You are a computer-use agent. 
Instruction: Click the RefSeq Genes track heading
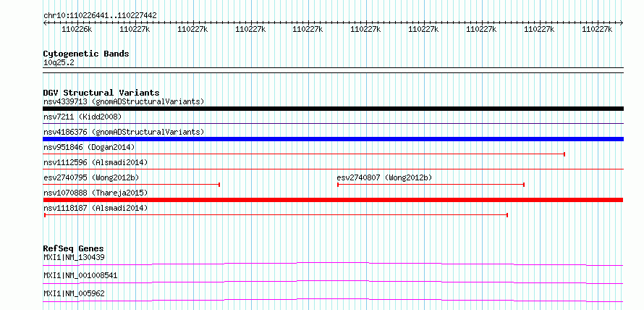[74, 248]
